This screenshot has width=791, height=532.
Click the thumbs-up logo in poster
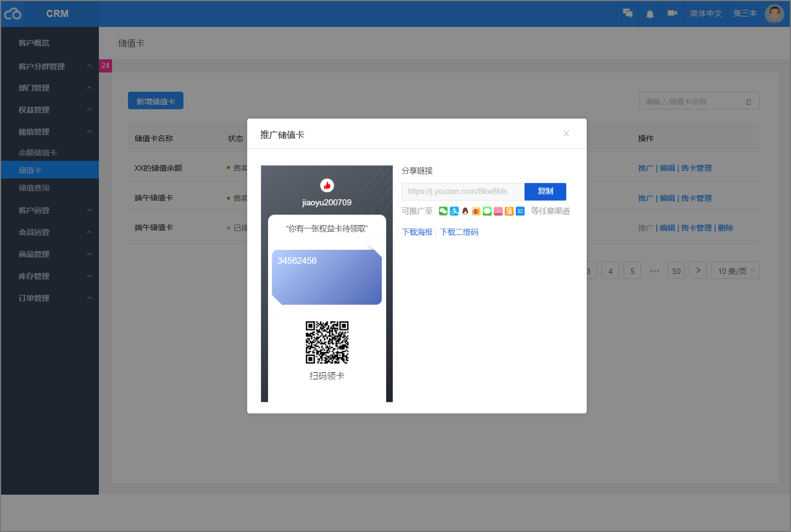pyautogui.click(x=327, y=186)
